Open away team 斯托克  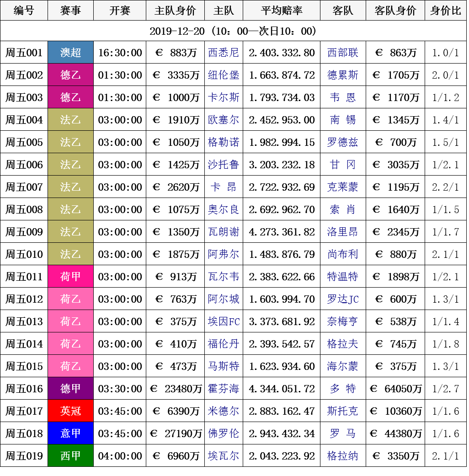point(343,411)
